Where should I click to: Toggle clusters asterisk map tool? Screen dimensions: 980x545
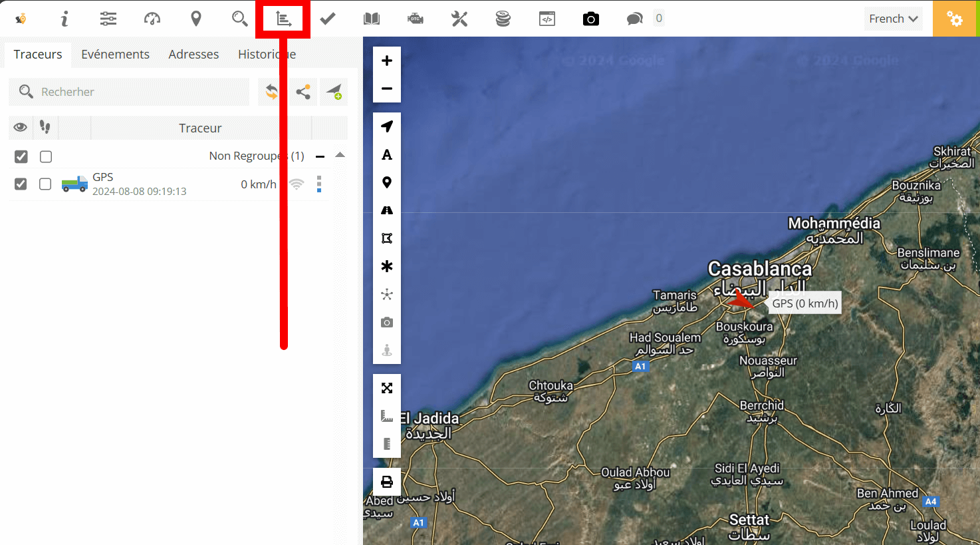click(x=387, y=266)
